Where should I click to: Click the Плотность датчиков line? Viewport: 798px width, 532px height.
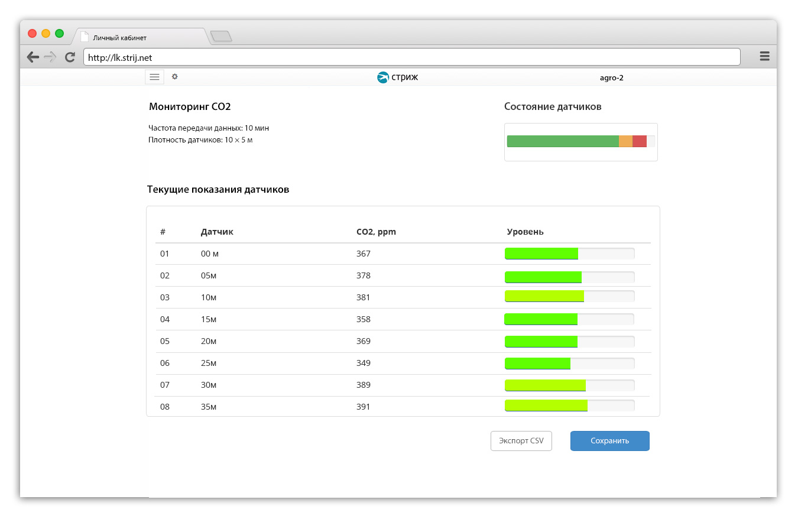pyautogui.click(x=200, y=140)
